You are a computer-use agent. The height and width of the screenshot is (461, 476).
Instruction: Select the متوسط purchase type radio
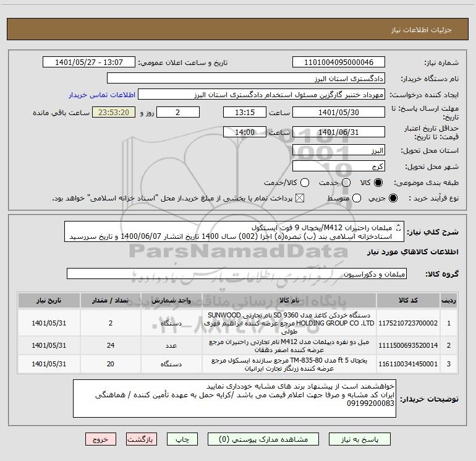pos(357,198)
